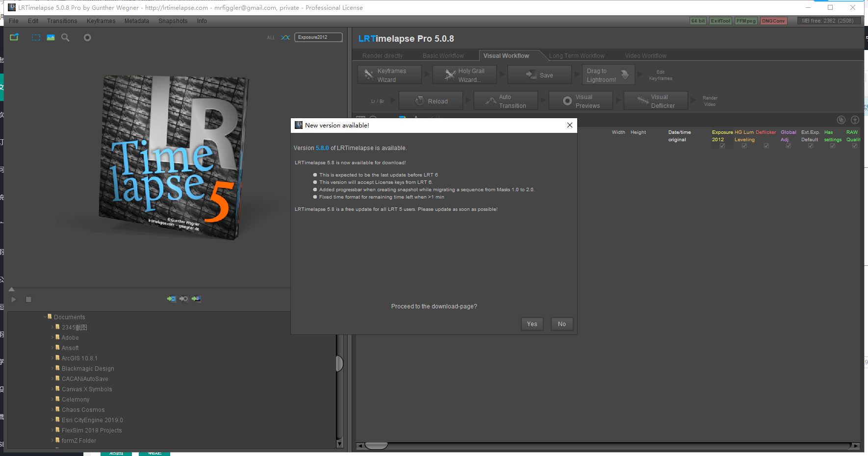Click the ALL filter label
This screenshot has width=868, height=456.
click(271, 38)
